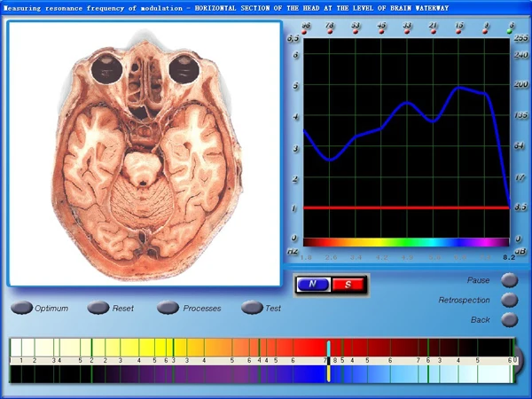The height and width of the screenshot is (399, 532).
Task: Select the red dot labeled 33
Action: coord(407,31)
